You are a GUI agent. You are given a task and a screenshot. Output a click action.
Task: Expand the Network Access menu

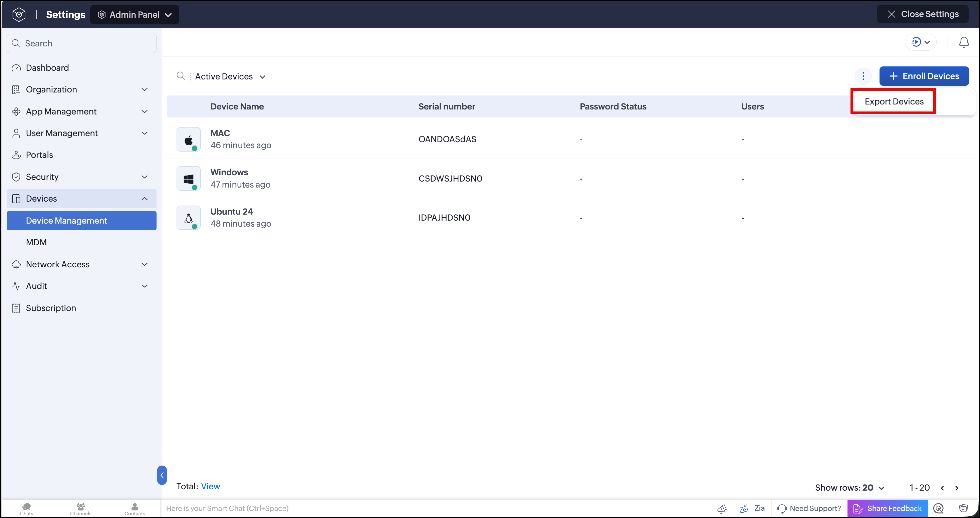coord(81,264)
